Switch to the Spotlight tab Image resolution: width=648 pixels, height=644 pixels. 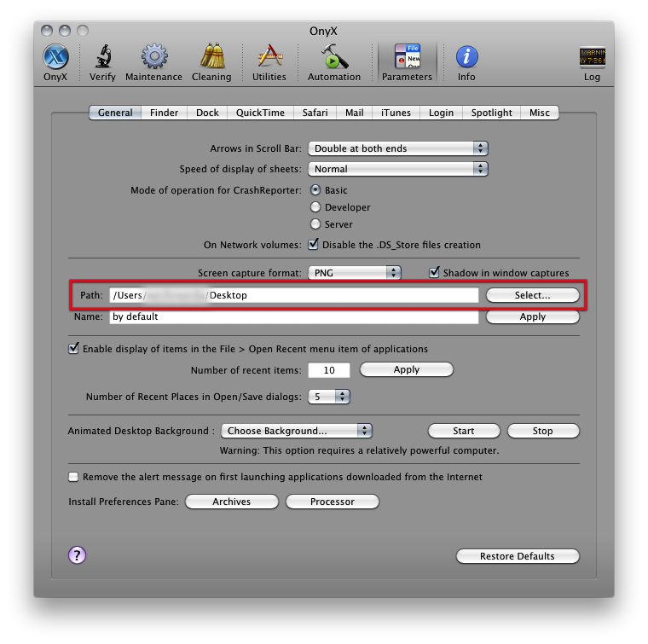(491, 113)
